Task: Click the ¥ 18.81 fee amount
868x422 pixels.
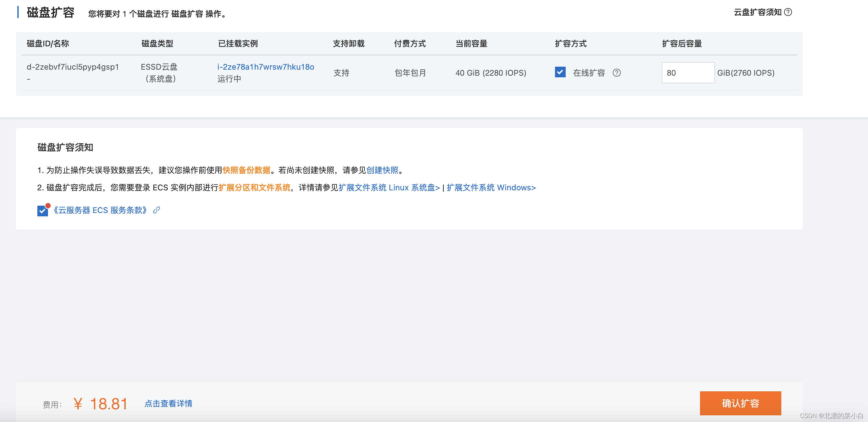Action: (x=100, y=403)
